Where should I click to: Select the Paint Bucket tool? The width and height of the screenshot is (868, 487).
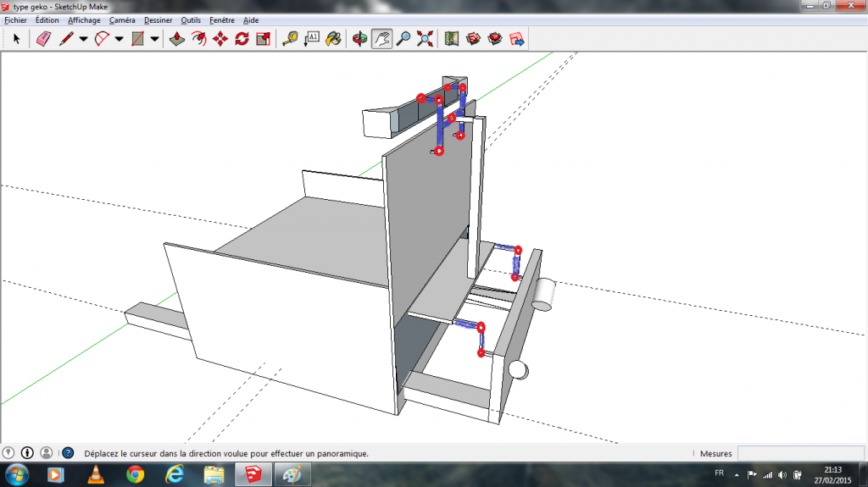tap(334, 39)
